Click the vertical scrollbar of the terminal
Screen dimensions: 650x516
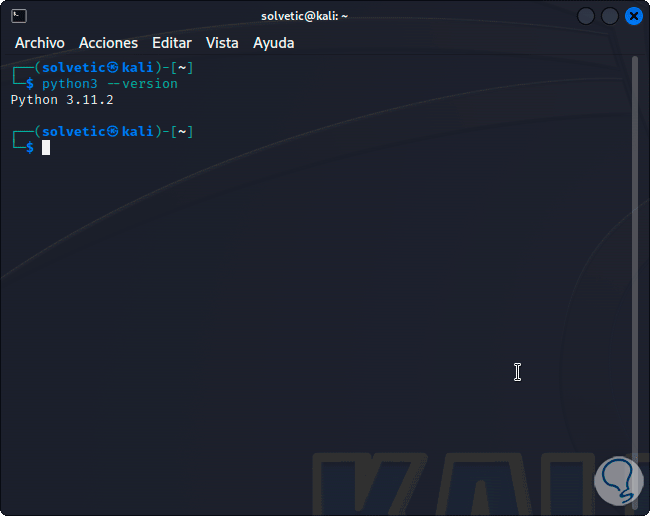click(635, 282)
